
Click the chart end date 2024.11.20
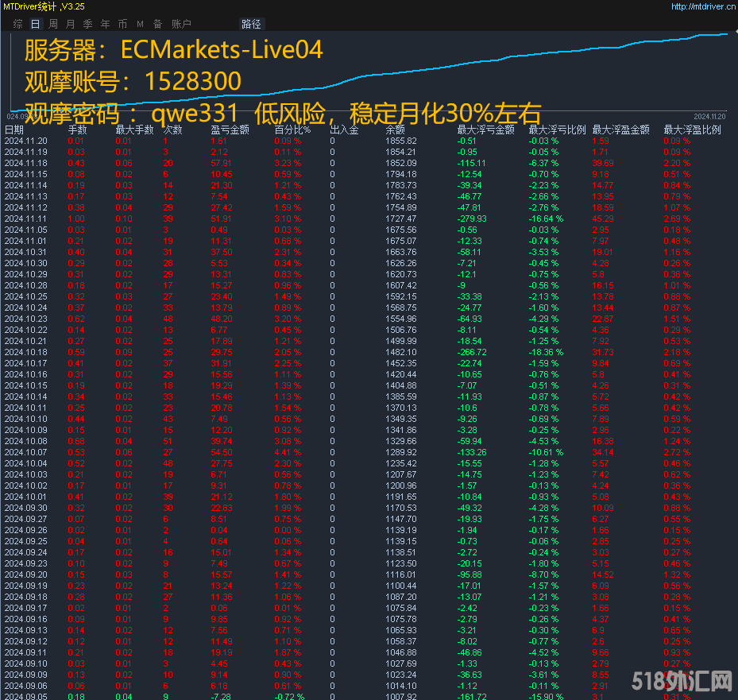coord(709,116)
